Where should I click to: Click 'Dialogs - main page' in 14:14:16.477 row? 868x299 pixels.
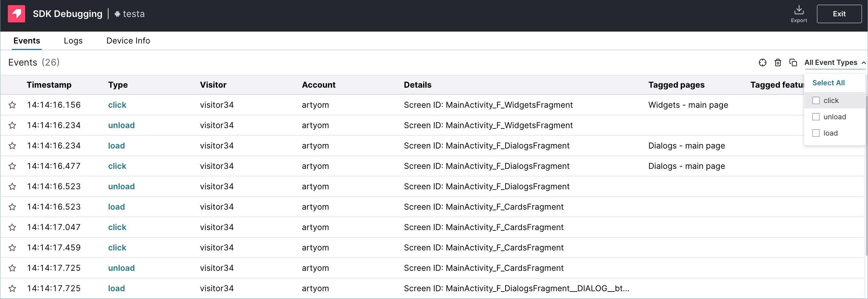[x=686, y=166]
